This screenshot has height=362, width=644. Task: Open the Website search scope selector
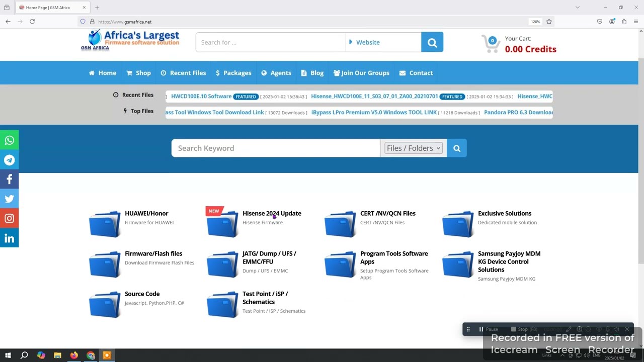pyautogui.click(x=383, y=42)
